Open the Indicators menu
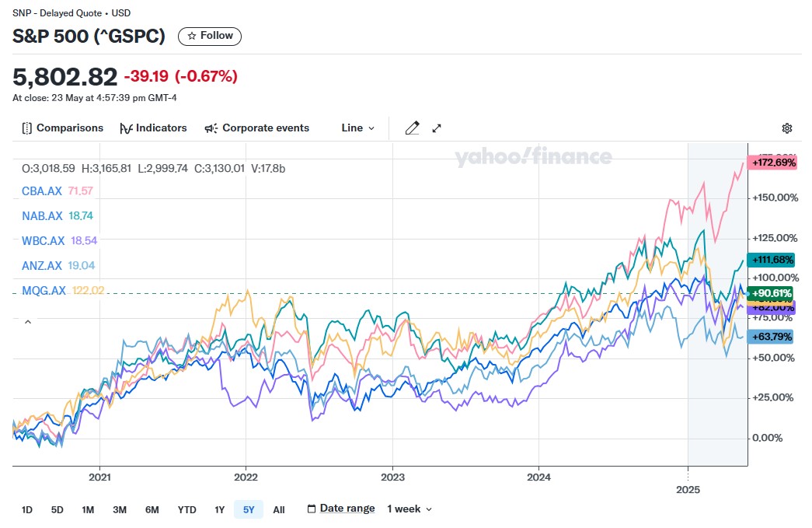 pos(153,128)
